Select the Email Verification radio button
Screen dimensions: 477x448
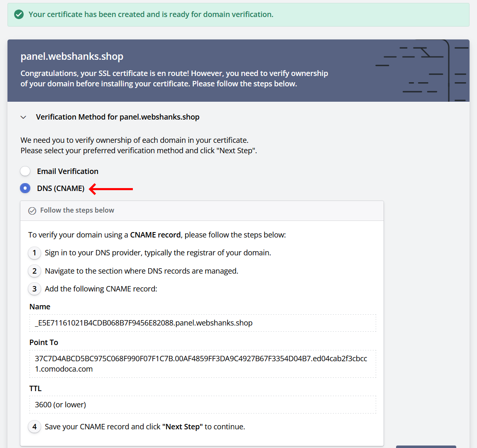coord(25,171)
